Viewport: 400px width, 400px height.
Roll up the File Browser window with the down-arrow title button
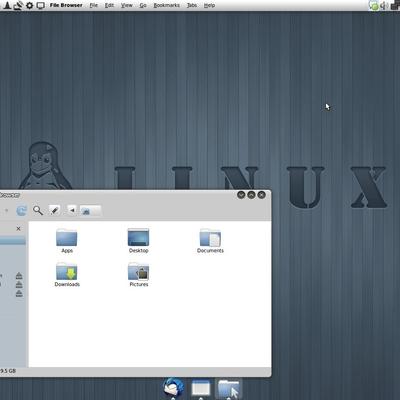[241, 195]
